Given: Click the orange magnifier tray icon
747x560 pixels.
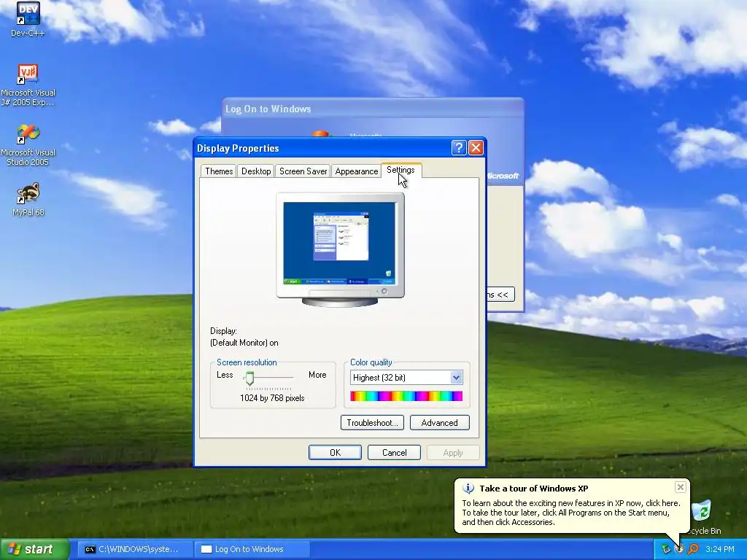Looking at the screenshot, I should (693, 549).
